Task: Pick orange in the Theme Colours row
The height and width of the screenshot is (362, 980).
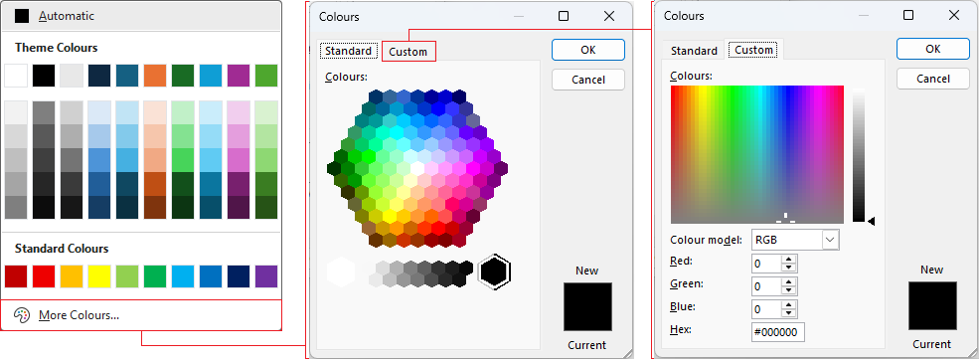Action: click(x=155, y=75)
